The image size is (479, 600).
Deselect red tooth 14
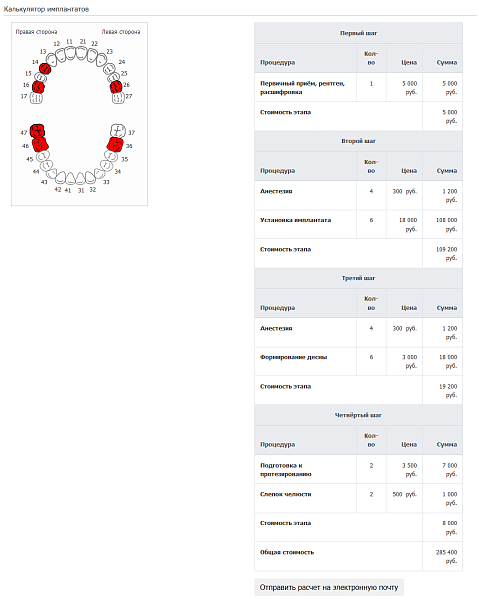pos(45,68)
